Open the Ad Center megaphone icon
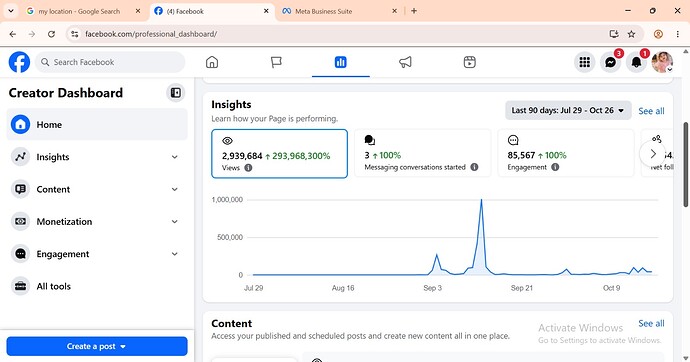The width and height of the screenshot is (690, 362). (405, 62)
